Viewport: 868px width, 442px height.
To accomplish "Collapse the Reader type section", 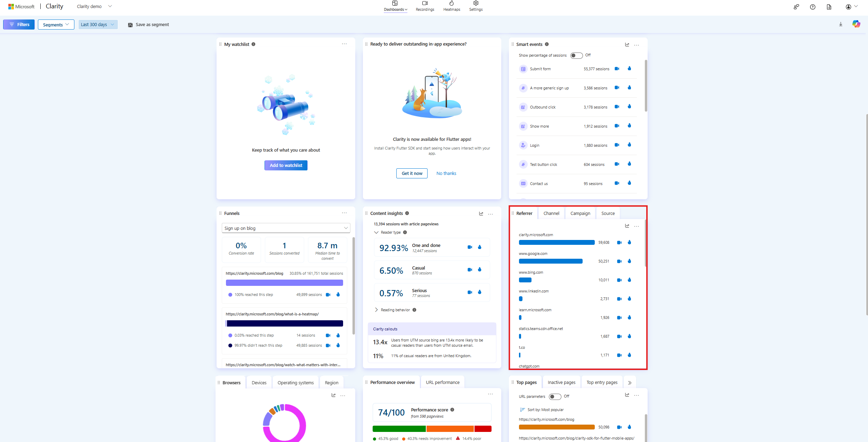I will tap(376, 232).
